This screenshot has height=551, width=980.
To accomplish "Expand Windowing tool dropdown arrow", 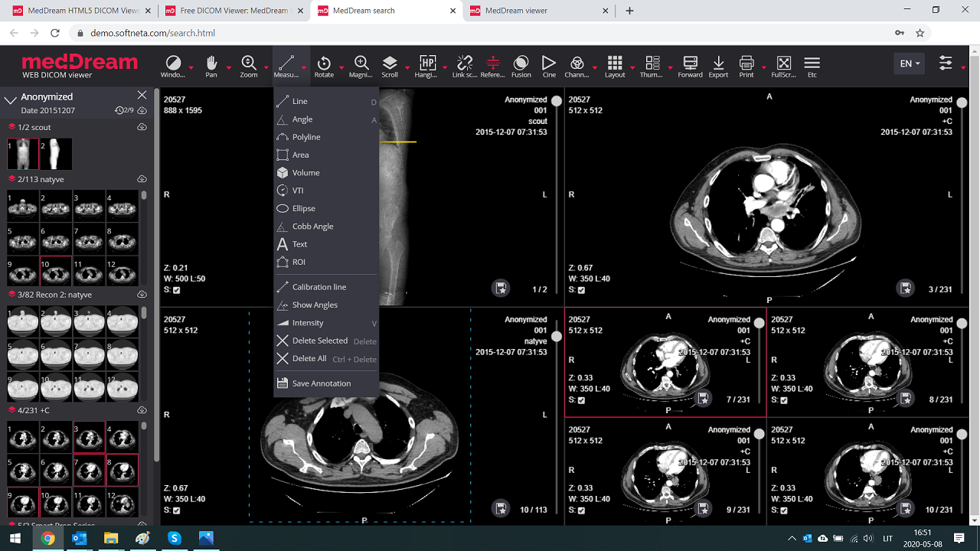I will (x=191, y=67).
